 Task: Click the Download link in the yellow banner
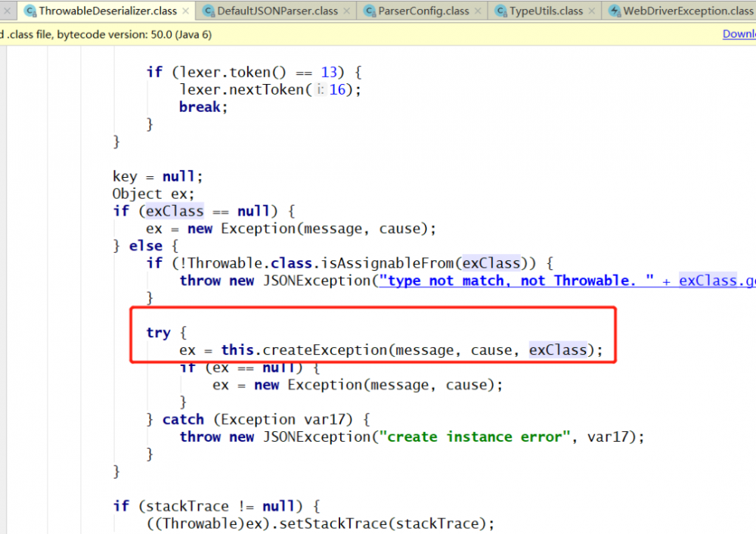point(739,33)
